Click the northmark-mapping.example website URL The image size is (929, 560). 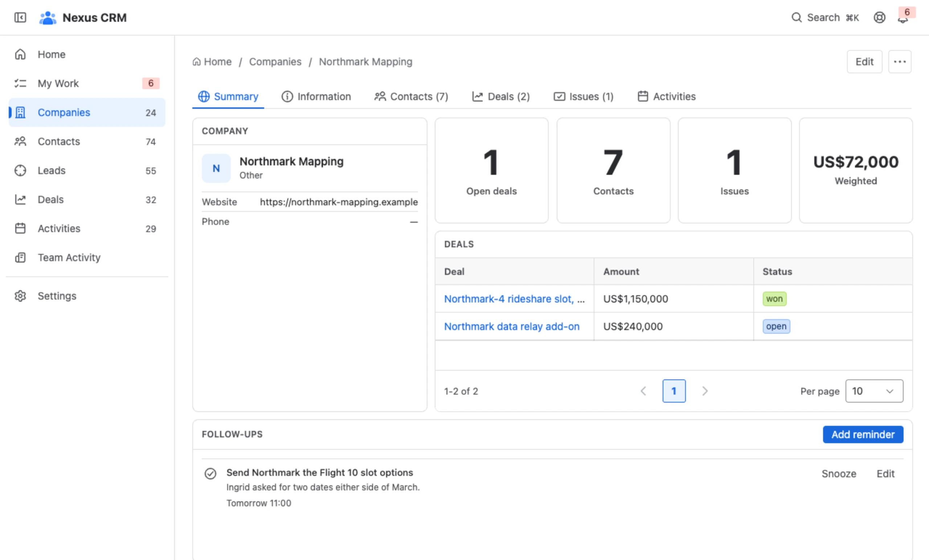point(339,202)
